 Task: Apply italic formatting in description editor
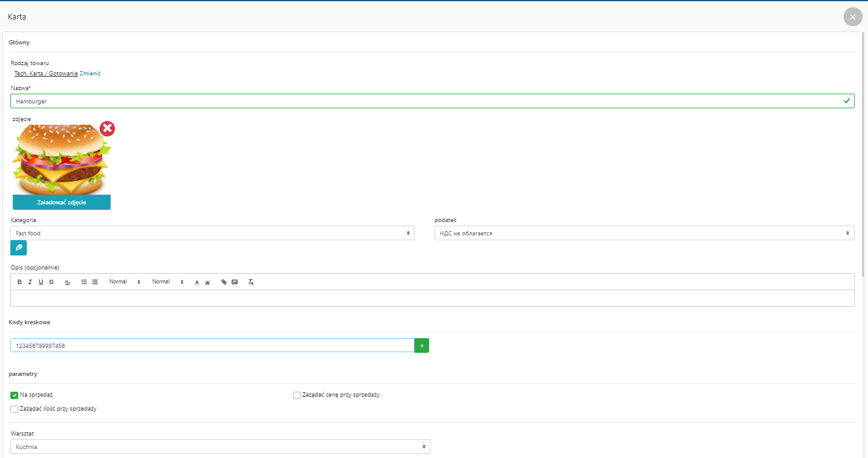coord(30,282)
